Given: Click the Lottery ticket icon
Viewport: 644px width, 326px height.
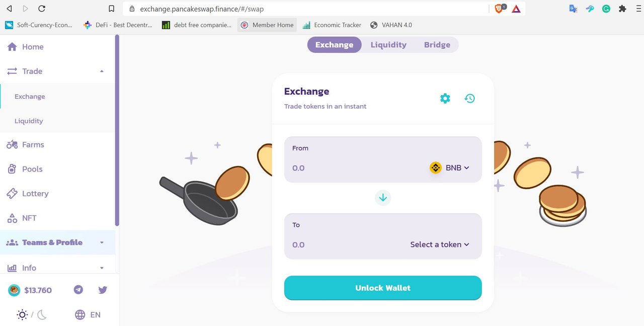Looking at the screenshot, I should coord(12,194).
